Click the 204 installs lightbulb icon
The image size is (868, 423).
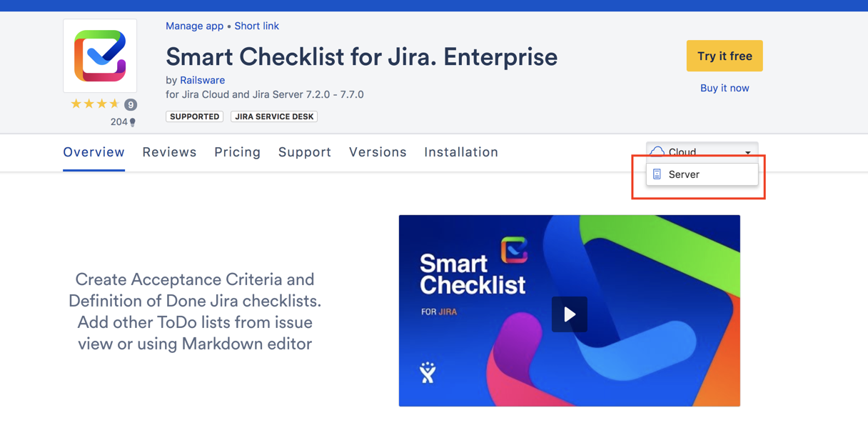coord(132,122)
